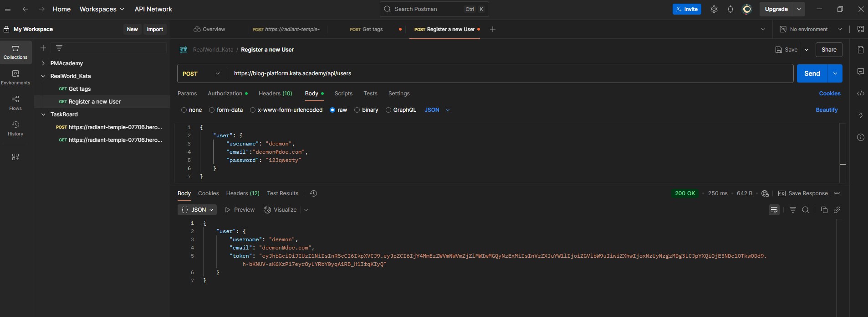This screenshot has height=317, width=868.
Task: Open Flows in the sidebar
Action: coord(15,103)
